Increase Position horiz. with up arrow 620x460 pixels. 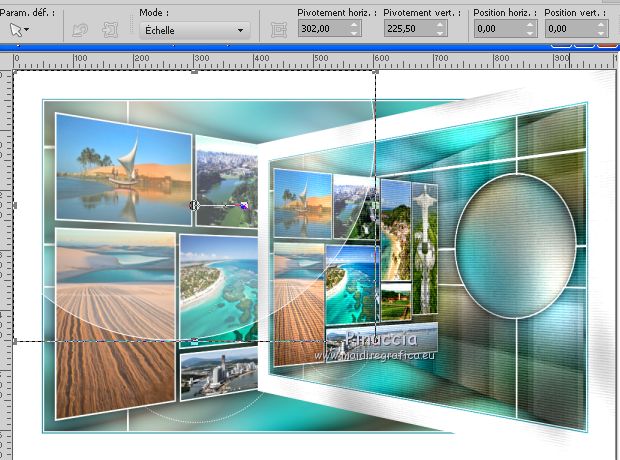pyautogui.click(x=530, y=25)
